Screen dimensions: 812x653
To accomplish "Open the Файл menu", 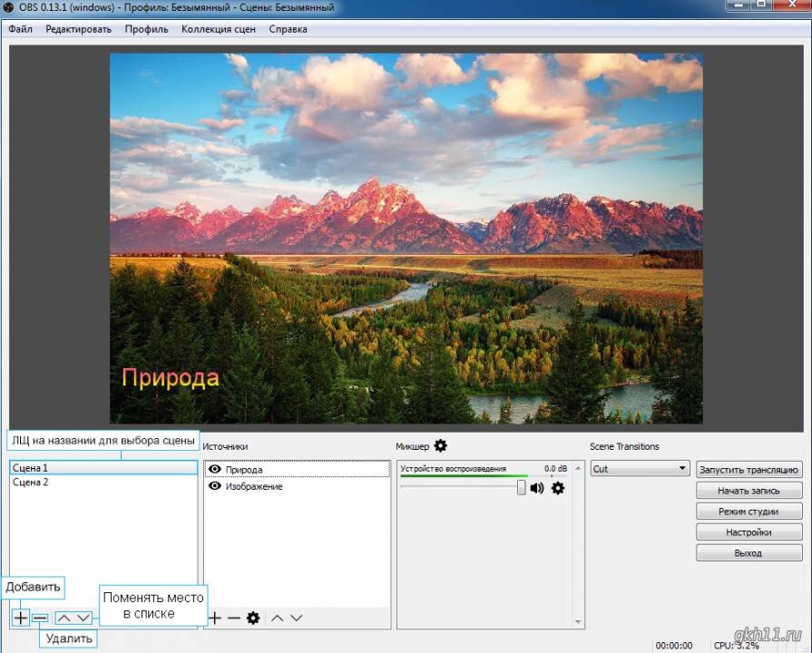I will (20, 29).
